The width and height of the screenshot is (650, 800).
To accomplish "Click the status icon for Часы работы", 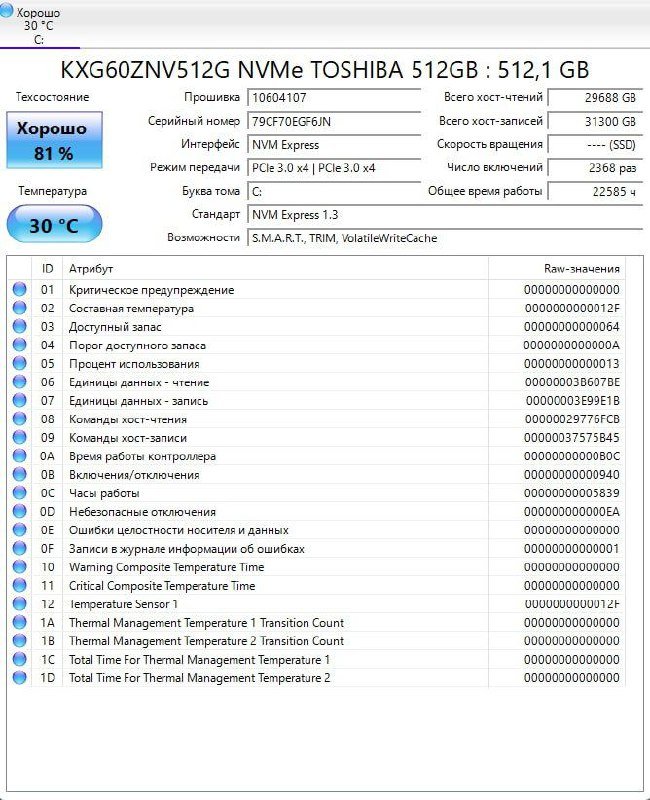I will (19, 493).
